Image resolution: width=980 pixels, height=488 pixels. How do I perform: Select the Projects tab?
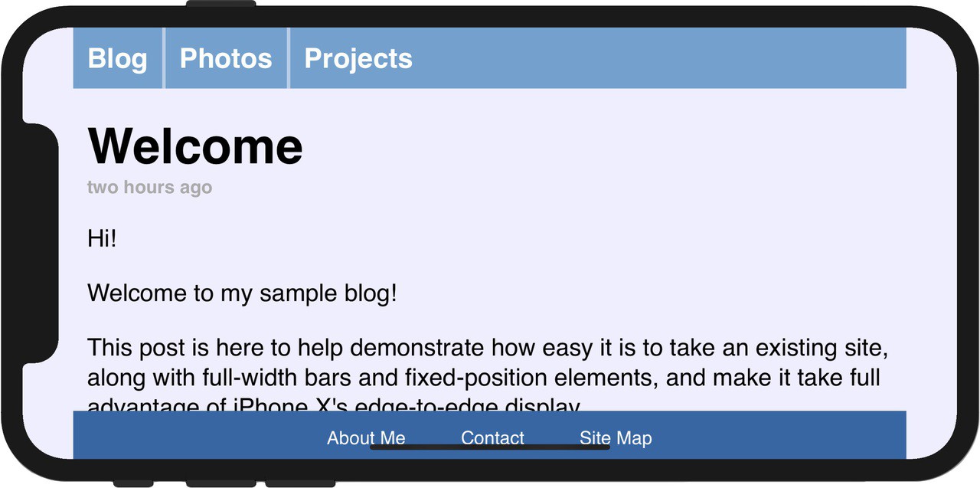(358, 58)
